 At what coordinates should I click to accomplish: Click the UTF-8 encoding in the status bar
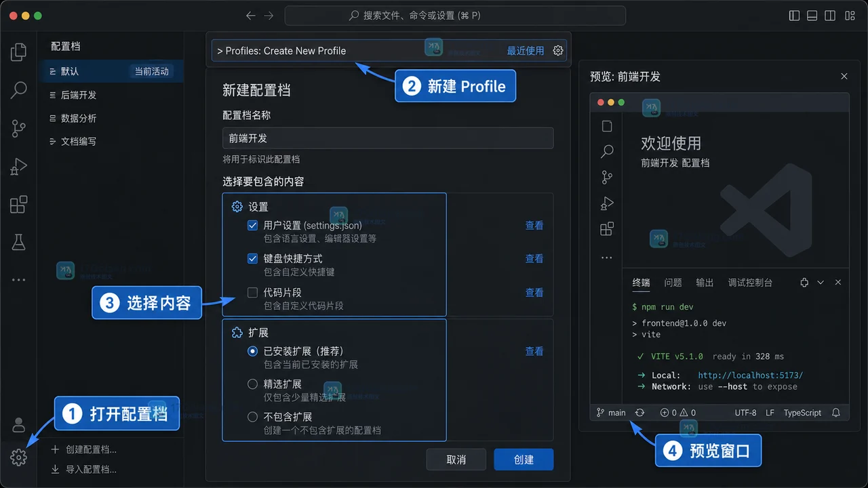pos(745,413)
